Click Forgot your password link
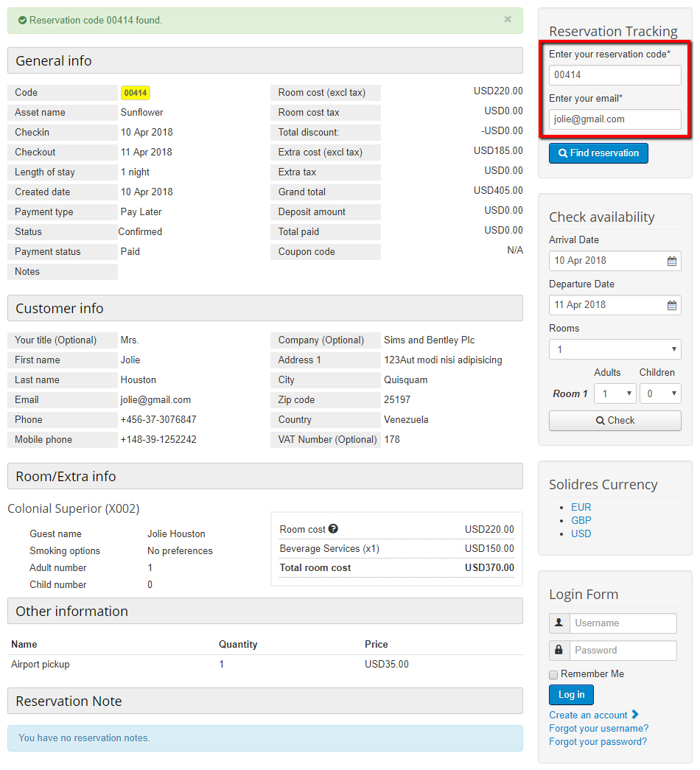 (x=598, y=741)
